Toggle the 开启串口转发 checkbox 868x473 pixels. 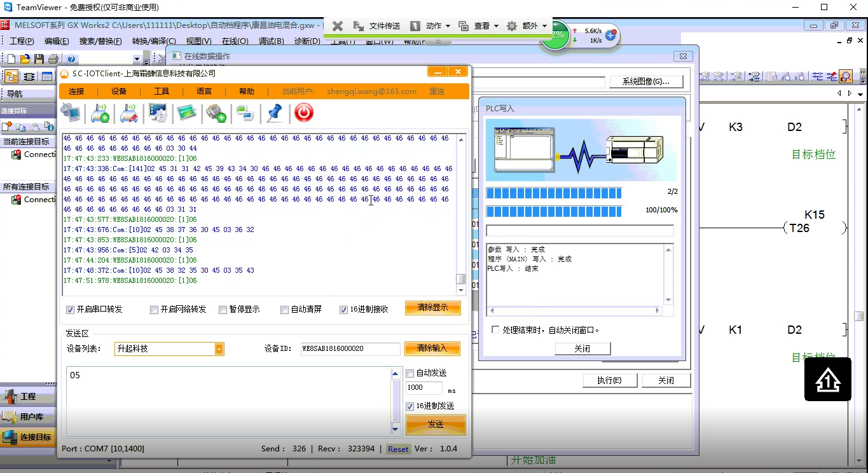coord(71,310)
